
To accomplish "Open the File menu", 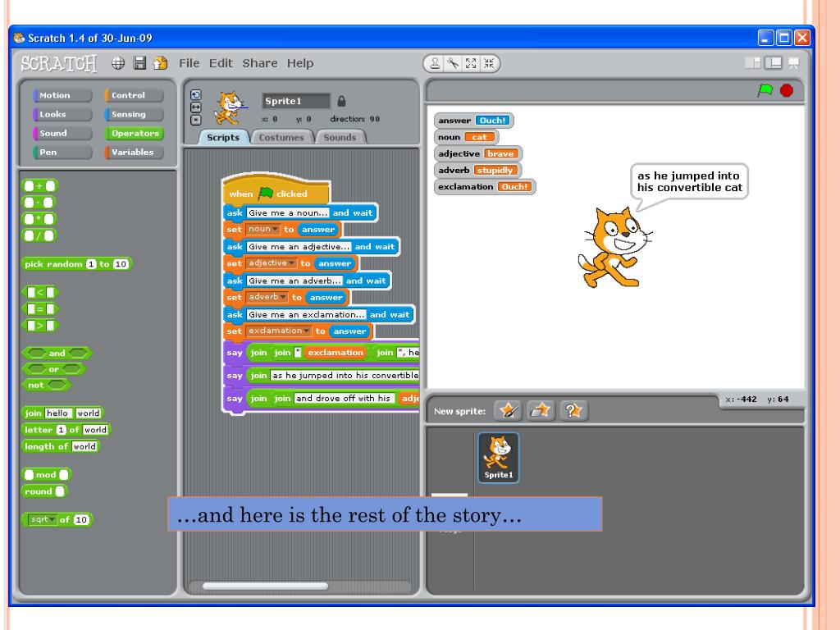I will tap(189, 63).
